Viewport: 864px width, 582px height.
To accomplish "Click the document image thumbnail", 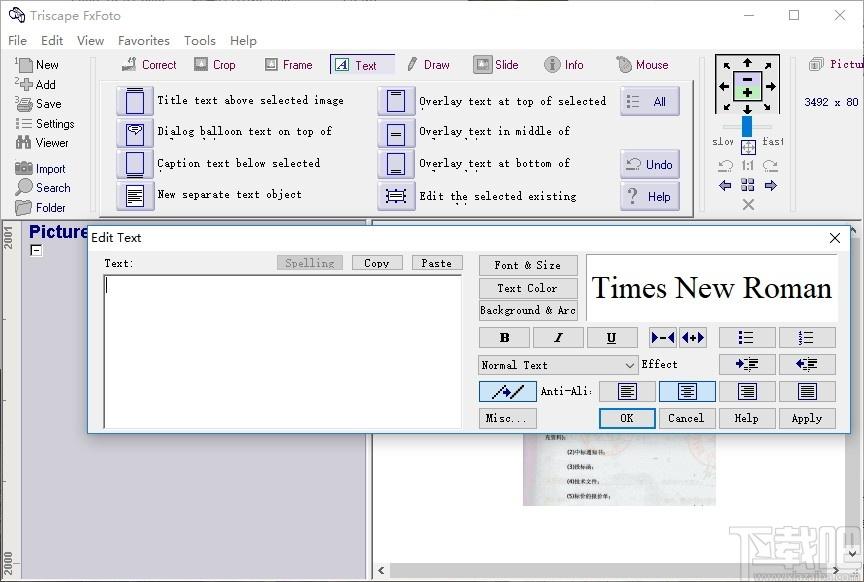I will 619,470.
